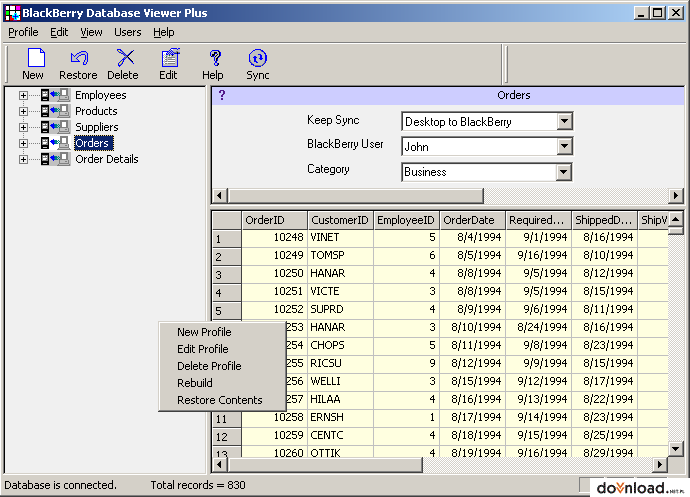This screenshot has width=690, height=497.
Task: Open the View menu
Action: tap(91, 33)
